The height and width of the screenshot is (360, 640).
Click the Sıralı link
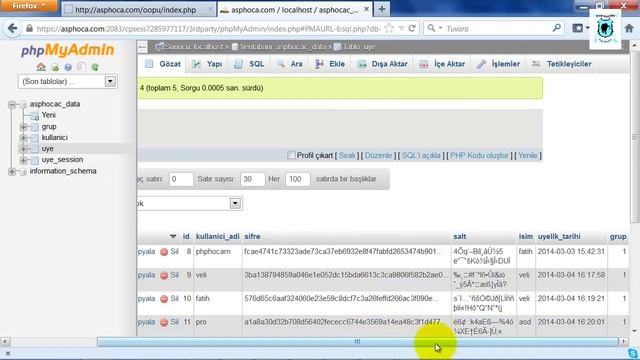click(347, 156)
